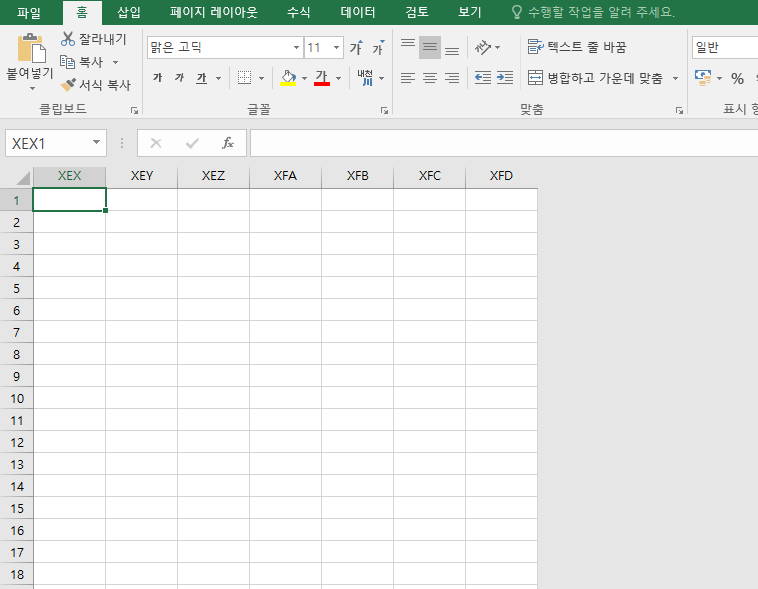The height and width of the screenshot is (589, 758).
Task: Open Clipboard group dialog launcher
Action: 134,111
